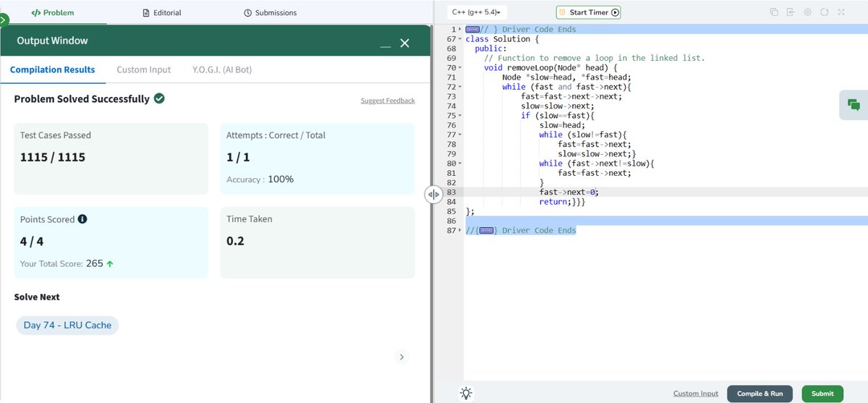Click the panel splitter handle icon
The height and width of the screenshot is (403, 868).
point(433,195)
